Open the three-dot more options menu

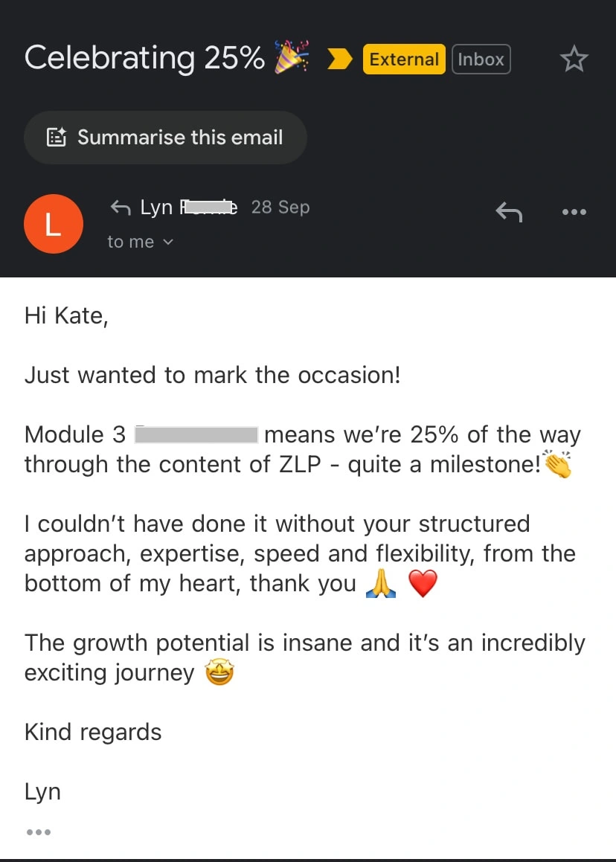click(x=574, y=212)
